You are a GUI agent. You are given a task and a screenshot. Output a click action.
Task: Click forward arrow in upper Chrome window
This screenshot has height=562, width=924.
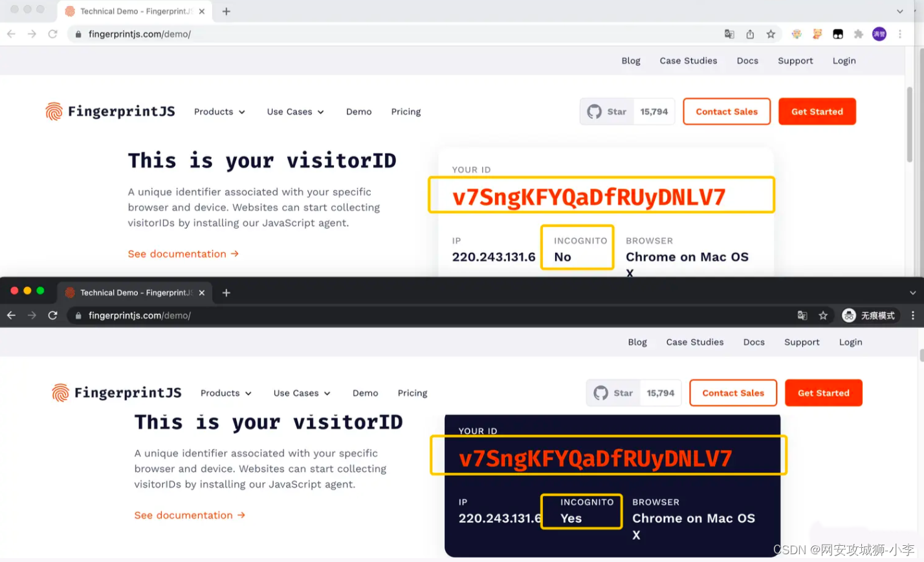(32, 34)
